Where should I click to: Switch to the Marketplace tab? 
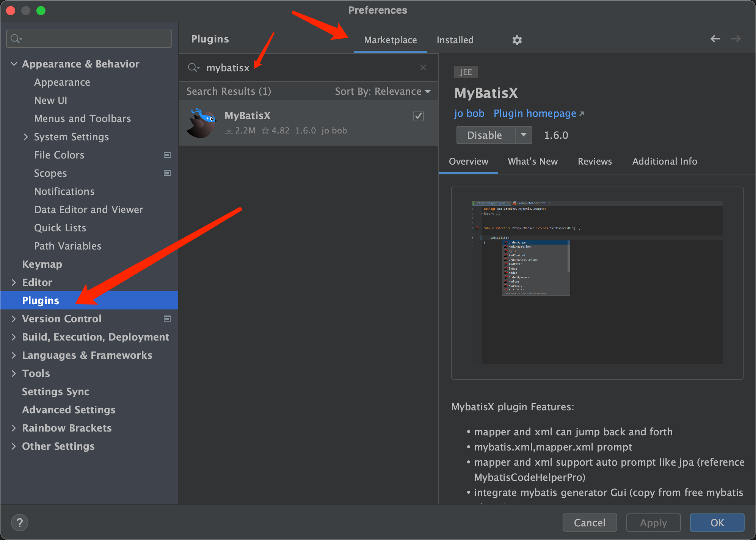(390, 40)
